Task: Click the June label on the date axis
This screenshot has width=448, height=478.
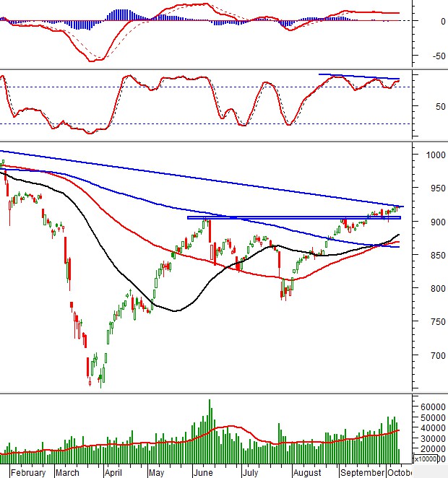Action: click(x=203, y=473)
